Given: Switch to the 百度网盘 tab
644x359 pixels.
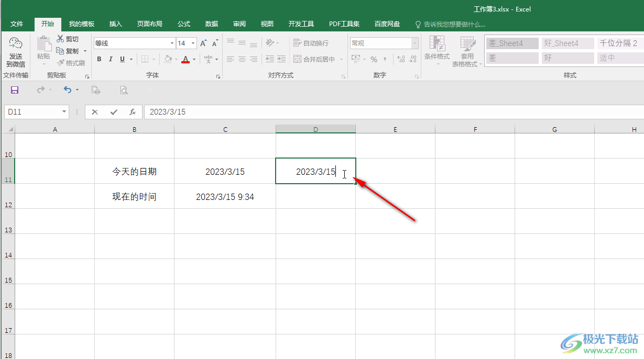Looking at the screenshot, I should pos(387,24).
